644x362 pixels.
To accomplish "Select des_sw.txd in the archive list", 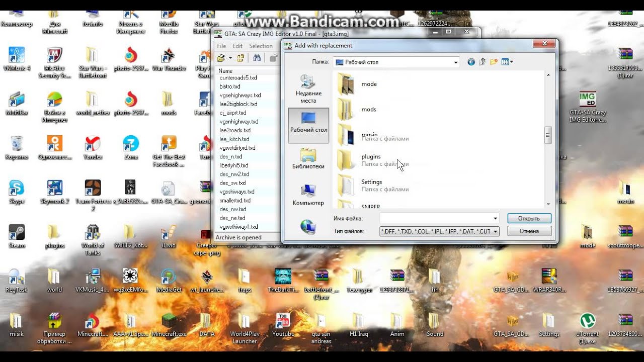I will coord(232,183).
